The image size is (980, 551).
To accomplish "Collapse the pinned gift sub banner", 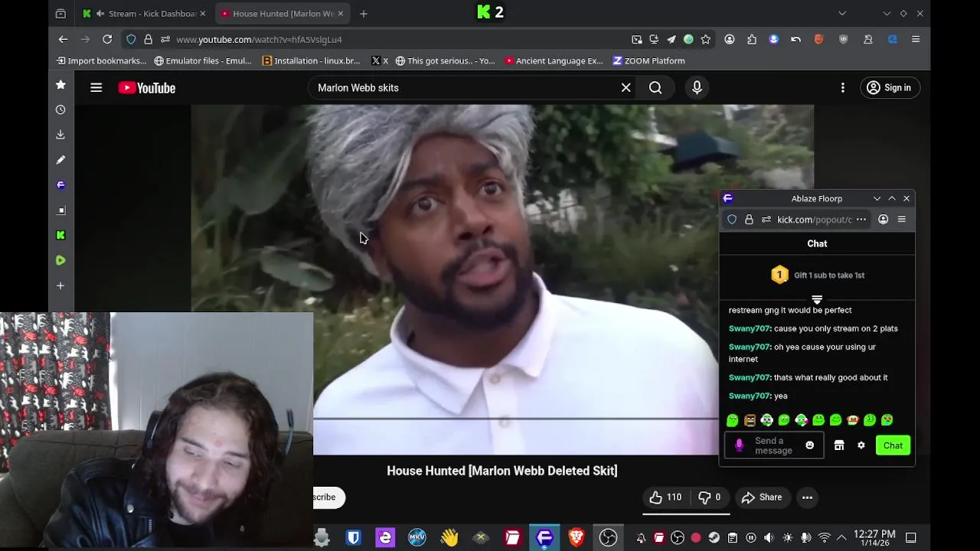I will click(817, 299).
